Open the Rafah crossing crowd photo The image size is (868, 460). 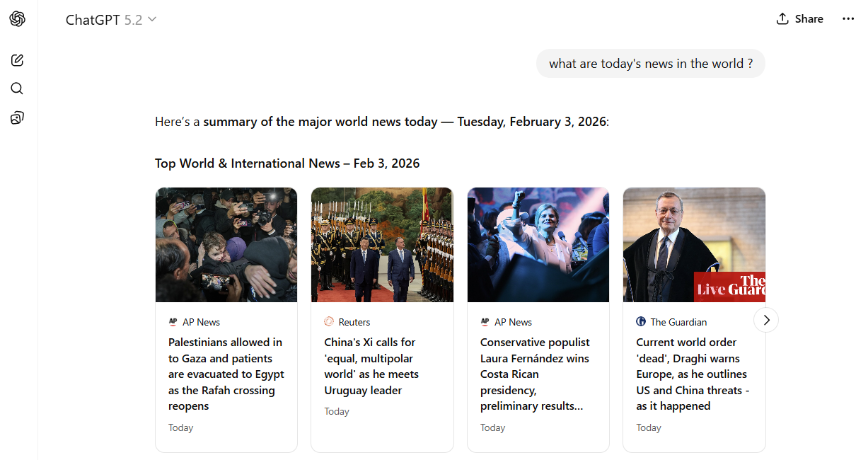(226, 245)
